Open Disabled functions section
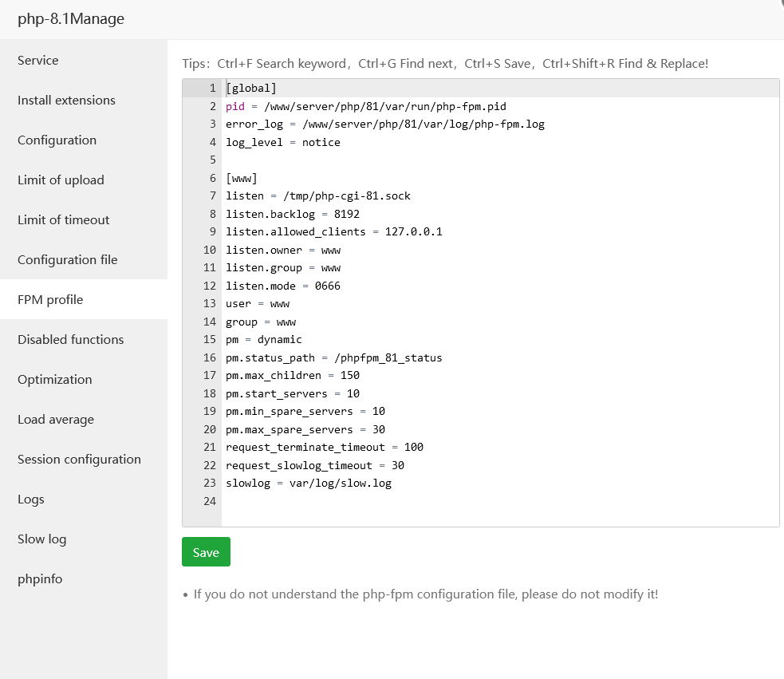This screenshot has width=784, height=679. 71,340
